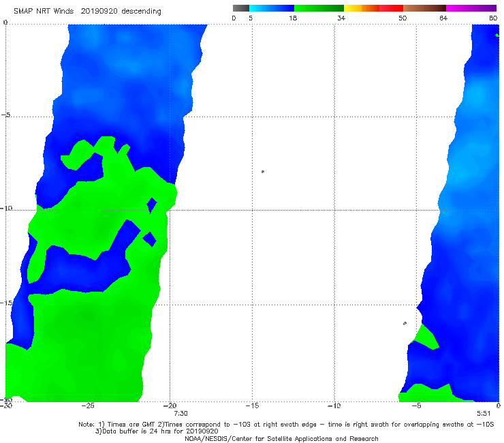Click the gray segment of the color bar
The image size is (504, 443).
click(x=241, y=8)
